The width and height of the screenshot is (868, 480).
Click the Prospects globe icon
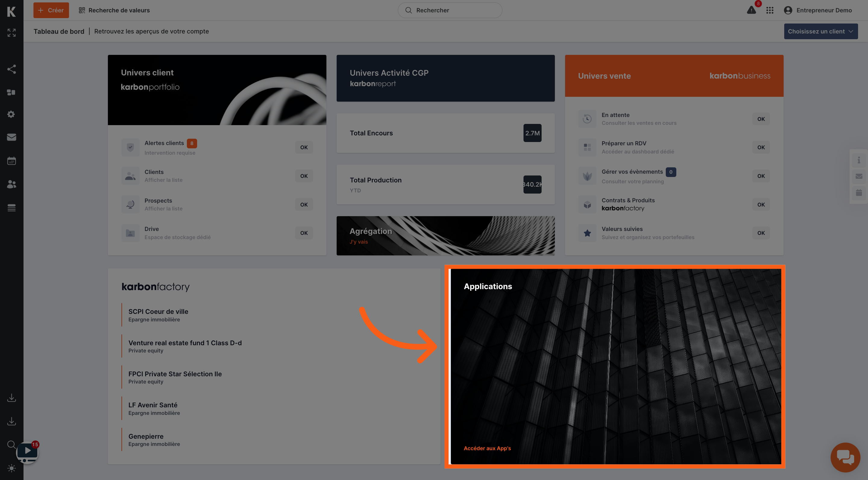pos(131,205)
